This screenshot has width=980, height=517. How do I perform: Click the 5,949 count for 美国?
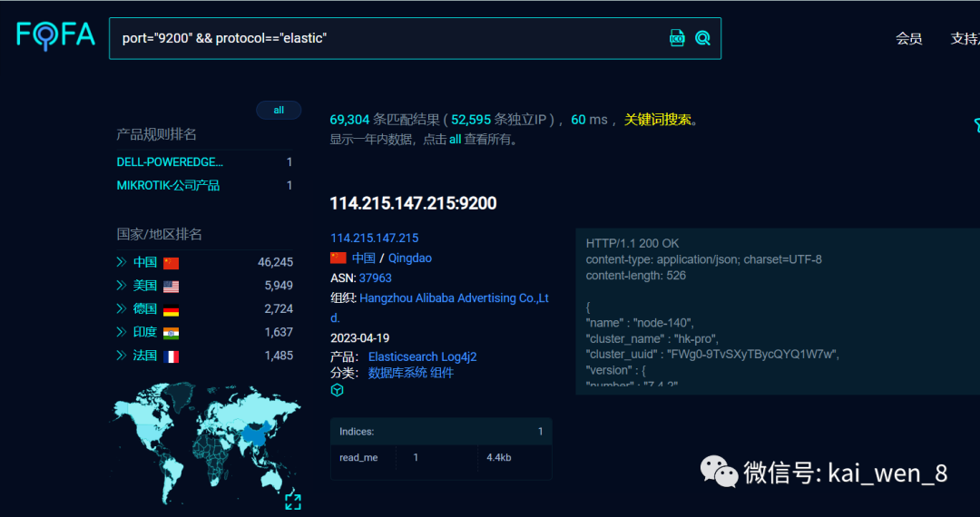point(279,286)
